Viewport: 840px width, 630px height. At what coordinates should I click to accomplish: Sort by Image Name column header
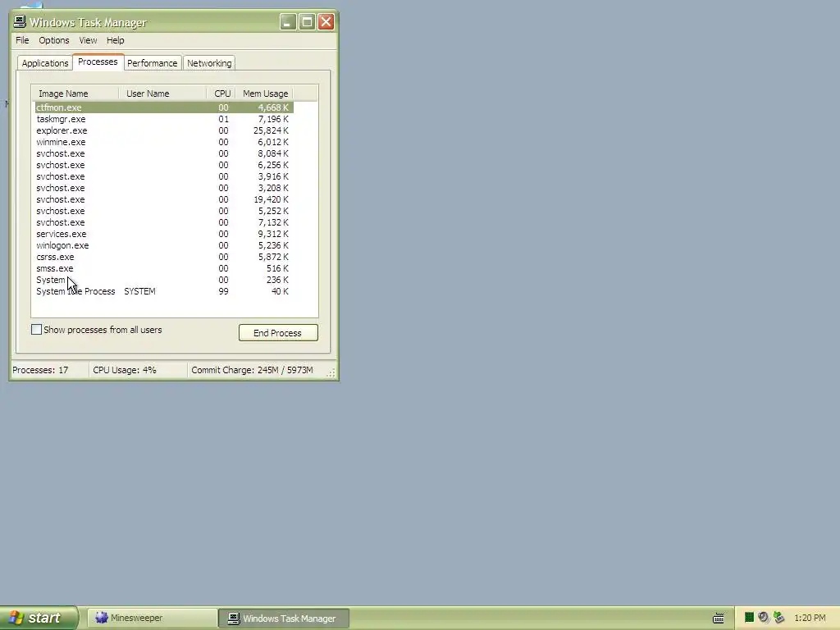tap(75, 94)
